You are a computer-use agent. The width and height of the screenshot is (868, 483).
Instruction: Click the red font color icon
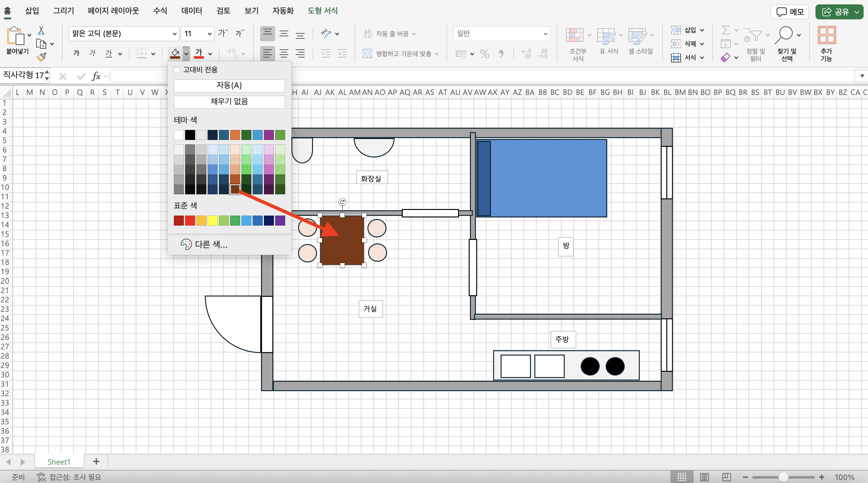pos(199,53)
